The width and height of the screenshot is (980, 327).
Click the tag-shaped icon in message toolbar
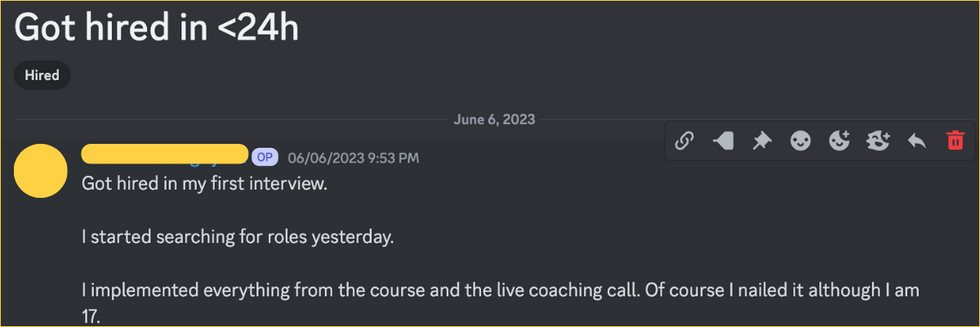tap(722, 141)
